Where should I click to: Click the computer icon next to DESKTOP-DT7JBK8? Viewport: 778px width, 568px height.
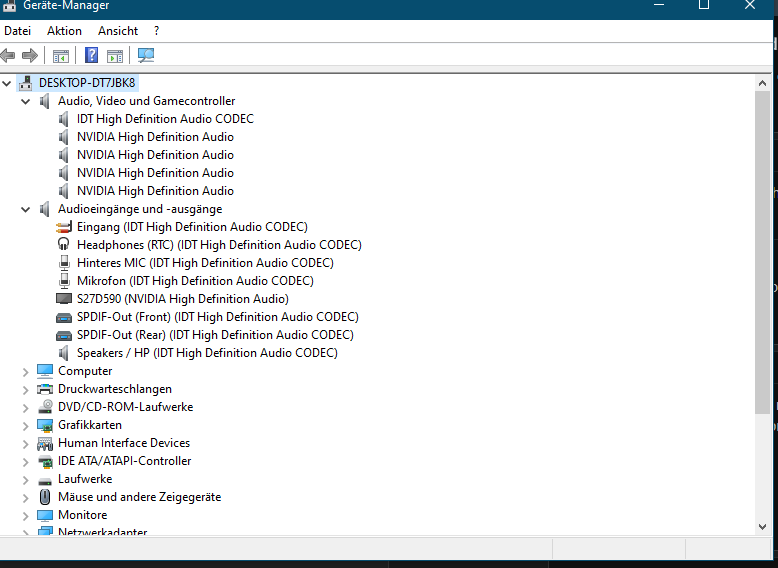pos(26,83)
